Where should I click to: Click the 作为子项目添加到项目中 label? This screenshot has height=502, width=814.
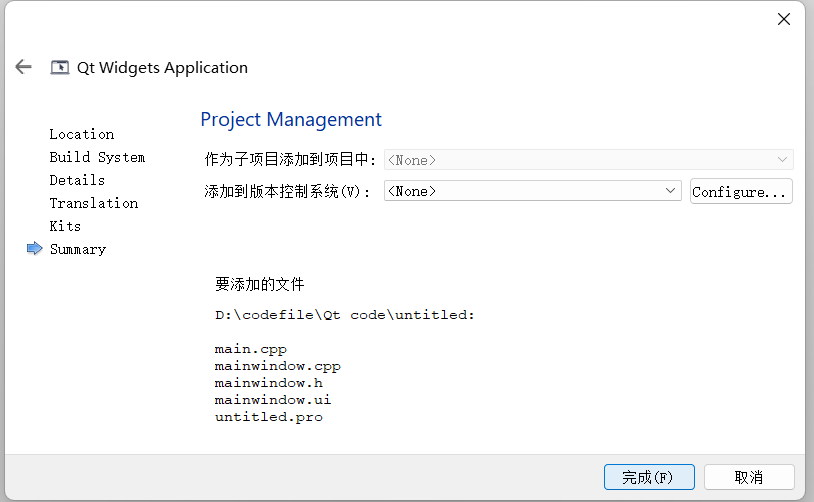(x=290, y=159)
